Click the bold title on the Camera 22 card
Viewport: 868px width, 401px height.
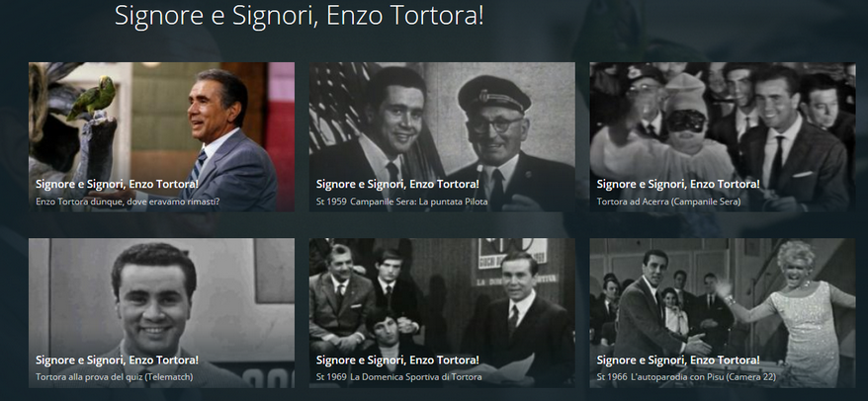click(x=678, y=361)
